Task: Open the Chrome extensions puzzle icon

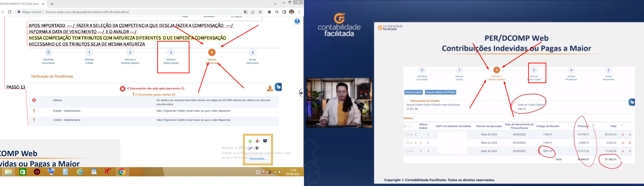Action: (x=269, y=12)
